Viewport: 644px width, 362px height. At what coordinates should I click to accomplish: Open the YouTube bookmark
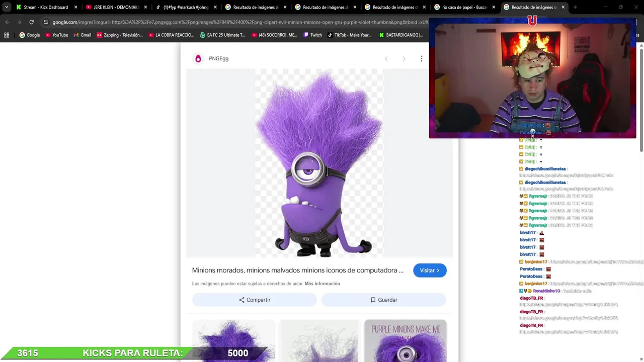click(x=56, y=35)
